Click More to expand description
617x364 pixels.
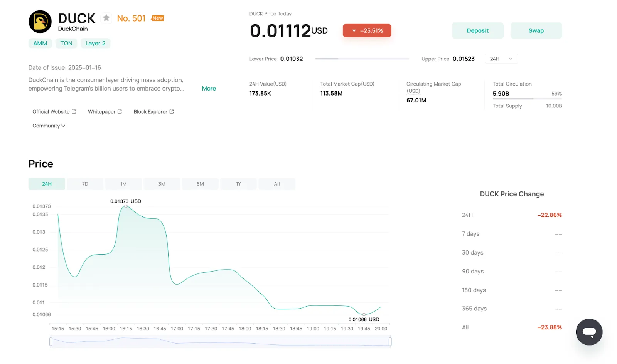click(209, 89)
